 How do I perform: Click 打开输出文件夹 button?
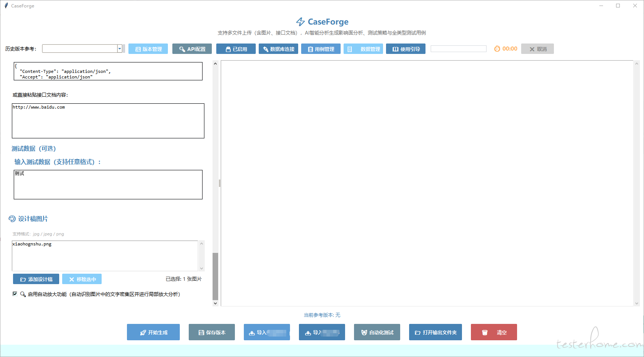(435, 332)
